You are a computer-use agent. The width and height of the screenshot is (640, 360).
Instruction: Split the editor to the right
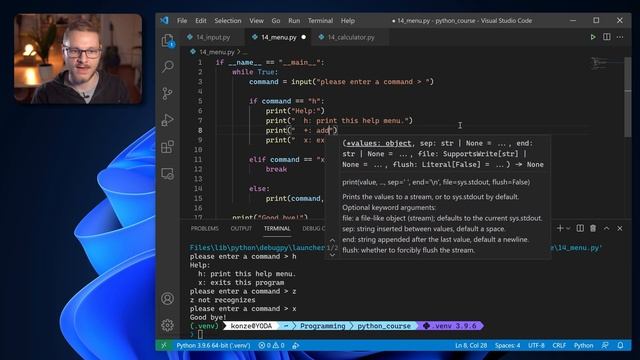pyautogui.click(x=607, y=37)
